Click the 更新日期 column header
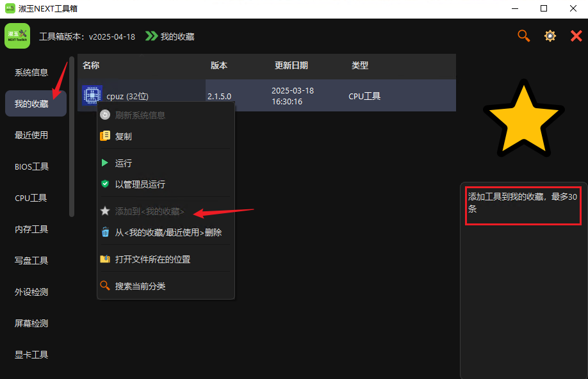Viewport: 588px width, 379px height. [291, 66]
